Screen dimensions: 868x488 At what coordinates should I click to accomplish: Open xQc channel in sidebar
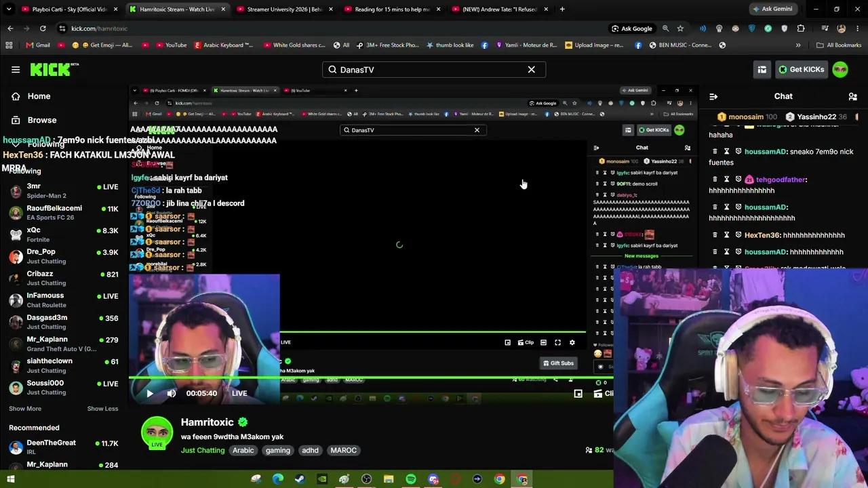tap(64, 235)
